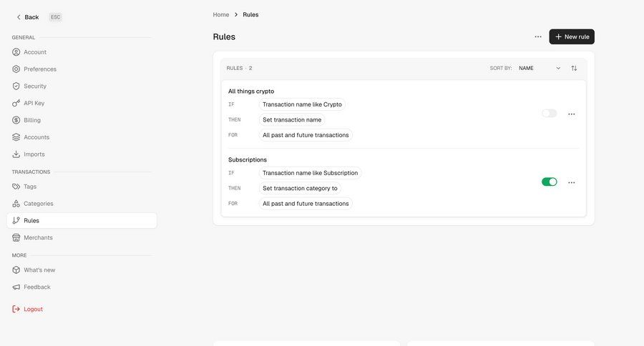The width and height of the screenshot is (644, 346).
Task: Click the ESC key hint badge
Action: [55, 17]
